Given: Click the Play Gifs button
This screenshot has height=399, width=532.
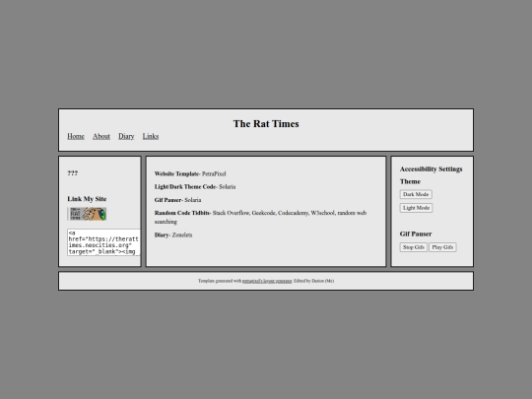Looking at the screenshot, I should (x=442, y=247).
